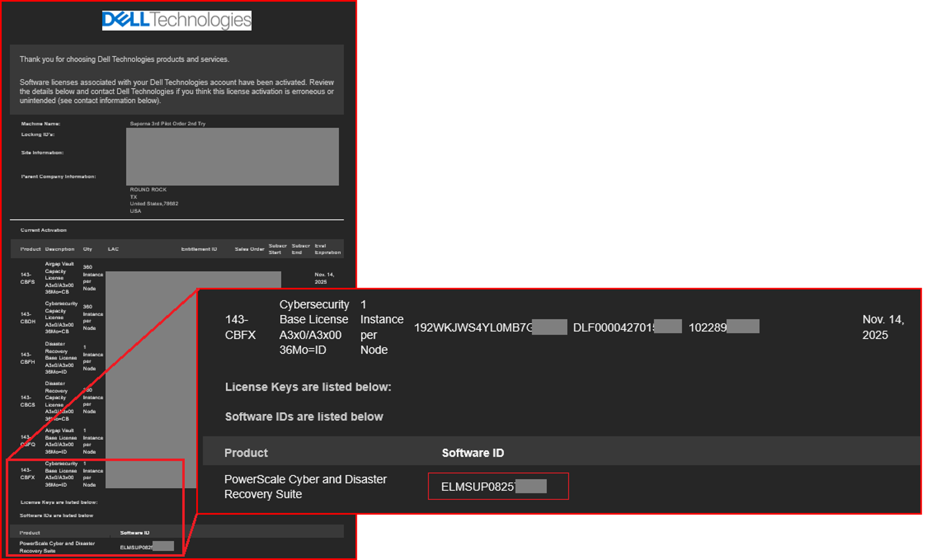Click the quantity cell in the 143-CBFS row

(93, 278)
